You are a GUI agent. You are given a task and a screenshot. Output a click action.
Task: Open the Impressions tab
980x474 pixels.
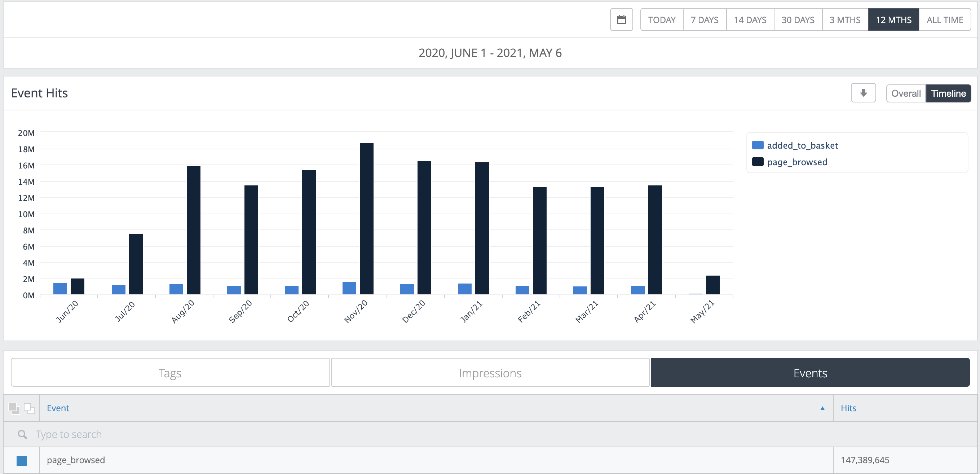click(490, 373)
